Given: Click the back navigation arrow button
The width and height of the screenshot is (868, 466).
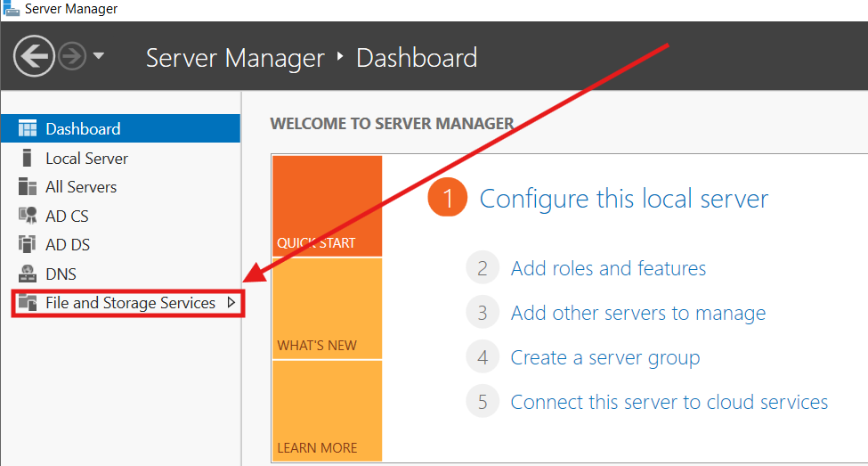Looking at the screenshot, I should point(34,56).
